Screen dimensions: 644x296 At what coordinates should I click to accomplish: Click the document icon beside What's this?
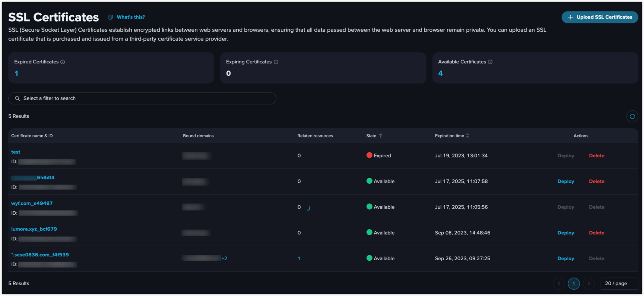click(111, 17)
